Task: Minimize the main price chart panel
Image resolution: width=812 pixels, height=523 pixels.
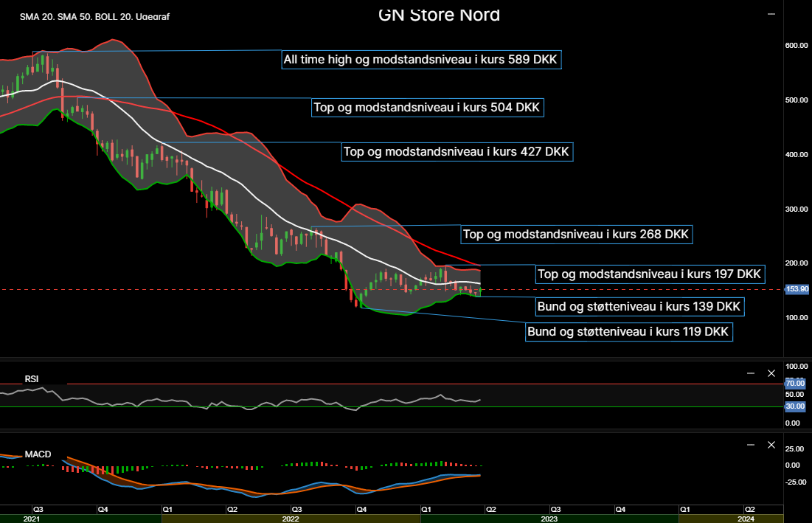Action: click(771, 15)
